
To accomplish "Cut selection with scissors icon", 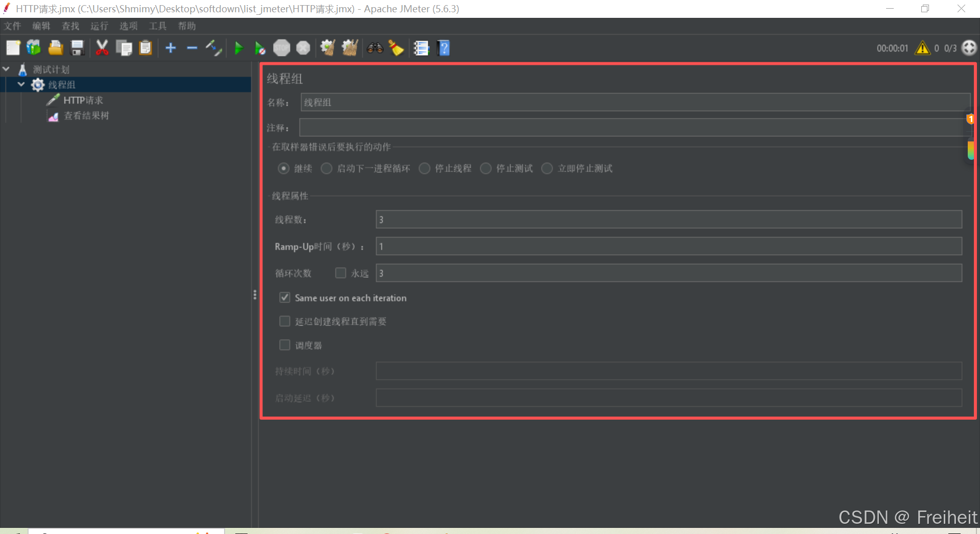I will [102, 48].
